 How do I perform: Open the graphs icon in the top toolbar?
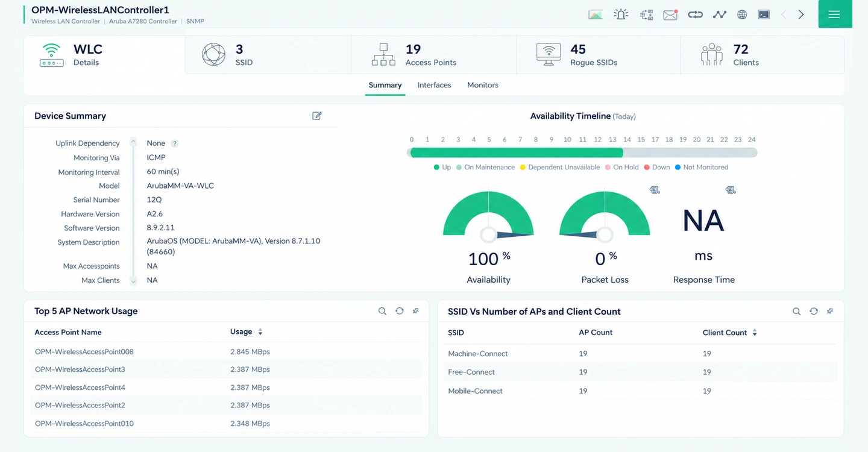596,14
